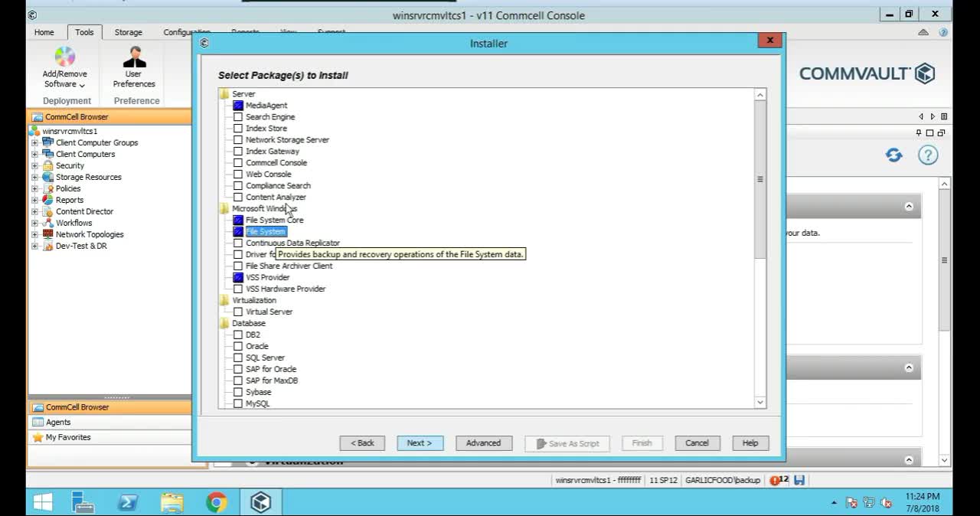Expand the Client Computers node
The image size is (980, 516).
click(x=34, y=154)
